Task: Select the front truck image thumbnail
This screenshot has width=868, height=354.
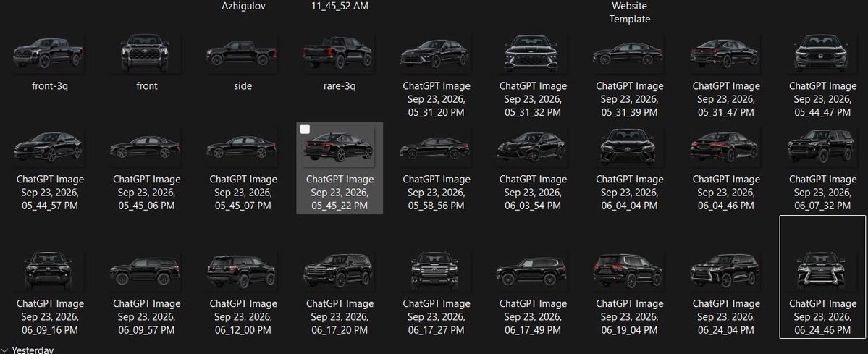Action: tap(147, 53)
